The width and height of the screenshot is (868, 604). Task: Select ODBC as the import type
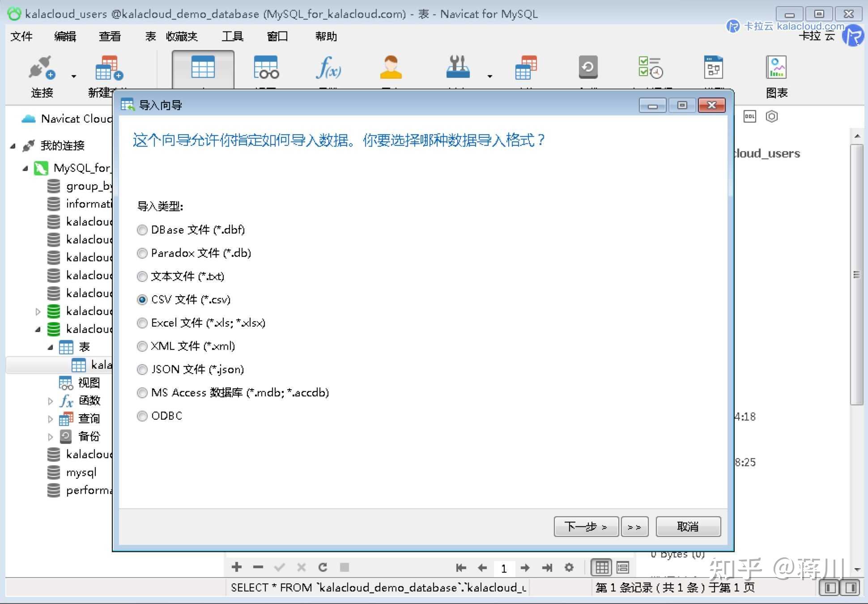coord(142,416)
